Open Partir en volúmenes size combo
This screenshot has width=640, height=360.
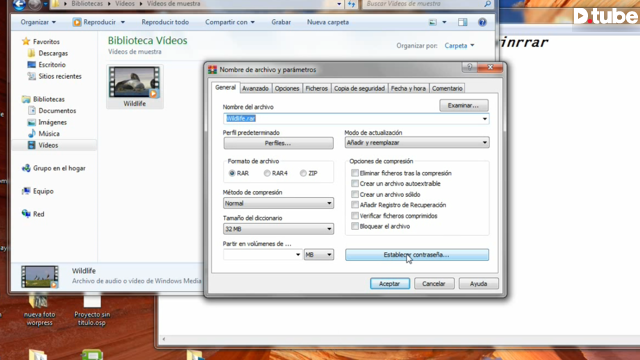[x=262, y=255]
